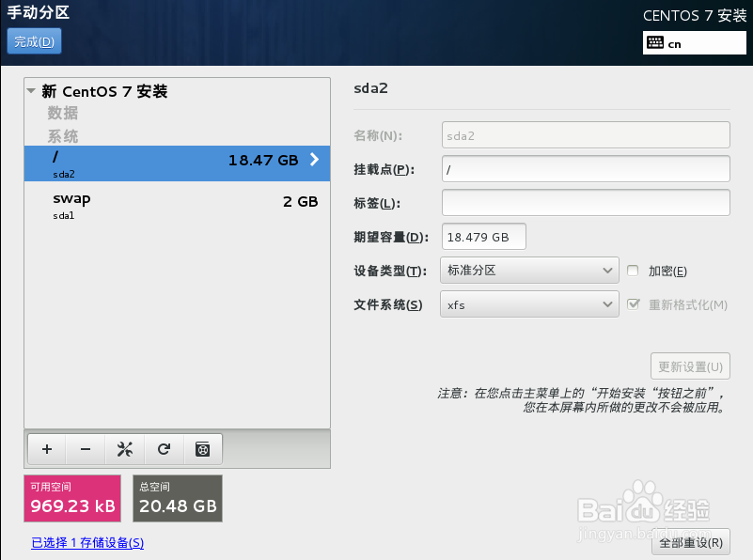Click the 期望容量 field showing 18.479 GB
Screen dimensions: 753x560
point(483,237)
